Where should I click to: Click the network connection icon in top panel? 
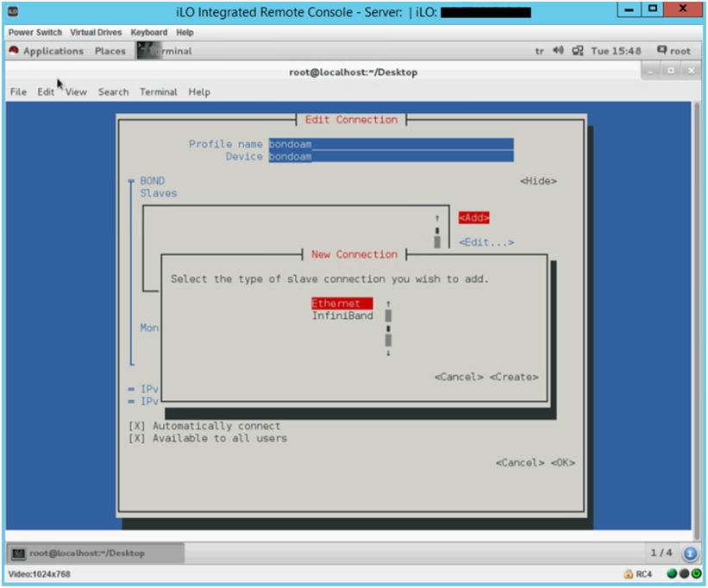(578, 51)
